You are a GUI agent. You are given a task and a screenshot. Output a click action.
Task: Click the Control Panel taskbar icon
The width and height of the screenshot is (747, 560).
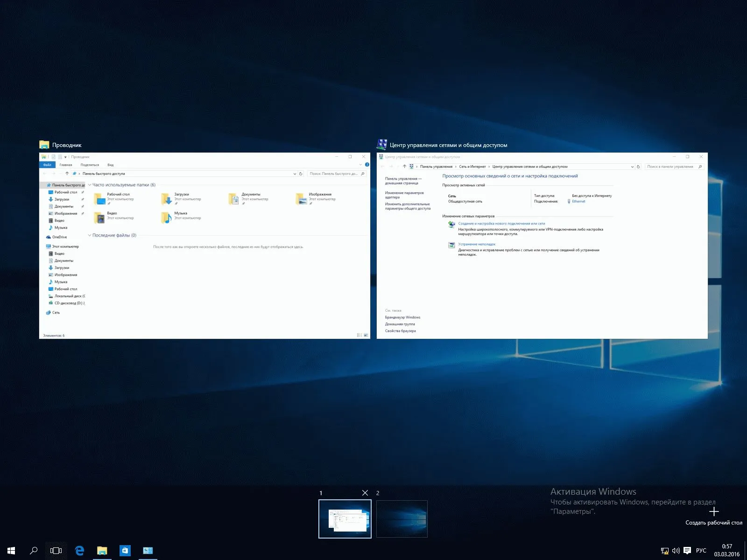tap(148, 551)
